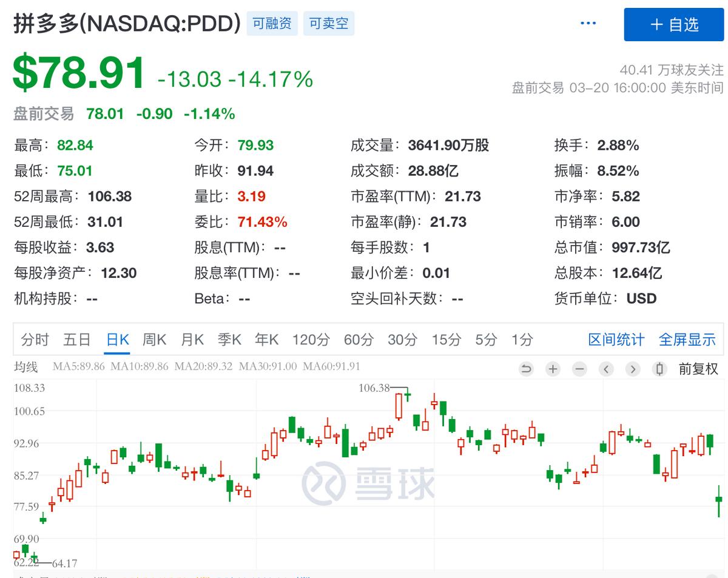728x578 pixels.
Task: Switch to the 分时 chart tab
Action: click(35, 340)
